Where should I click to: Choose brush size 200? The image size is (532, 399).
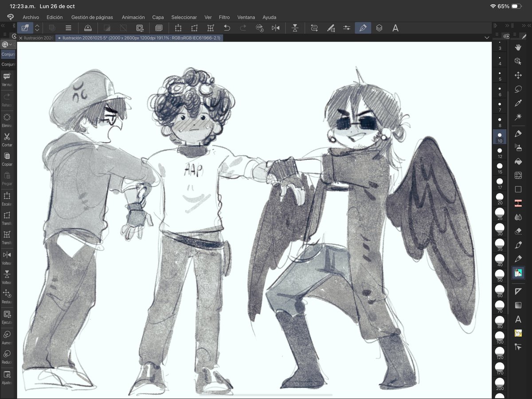[500, 385]
